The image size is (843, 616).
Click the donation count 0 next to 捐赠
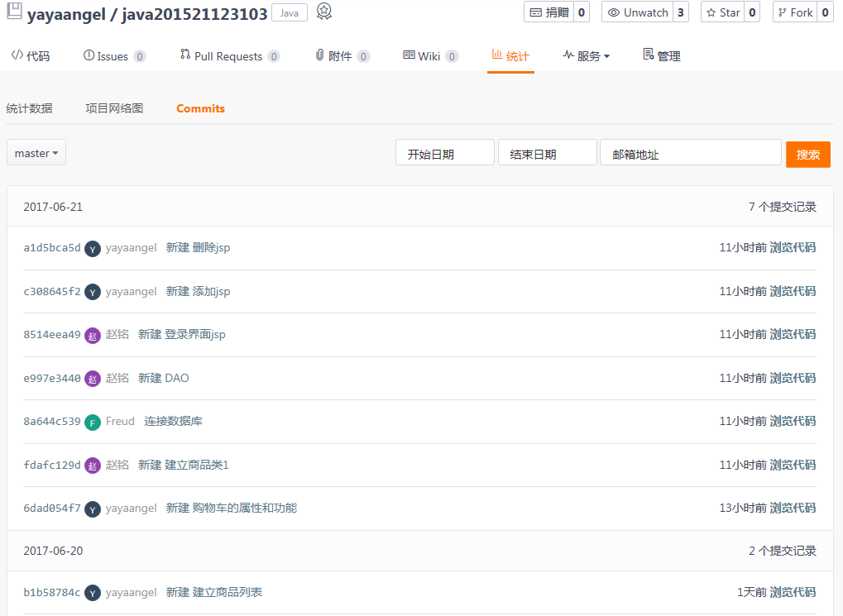tap(582, 12)
